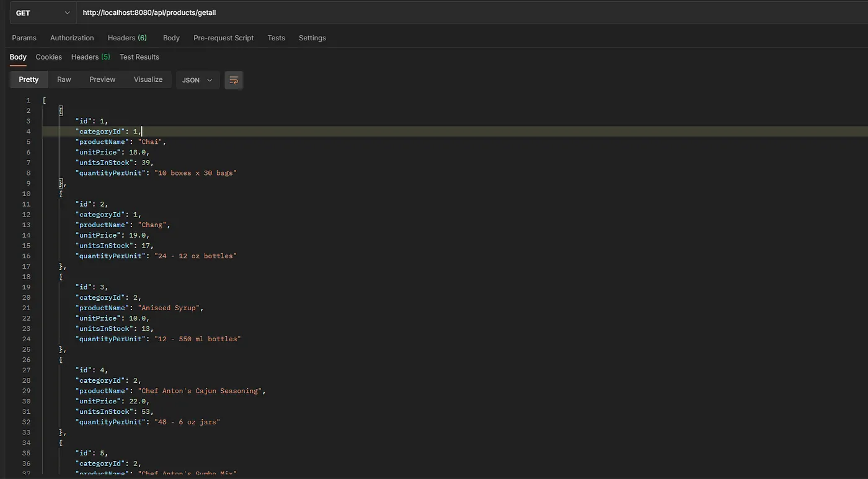
Task: Click the unitPrice 22.0 value
Action: [x=137, y=401]
